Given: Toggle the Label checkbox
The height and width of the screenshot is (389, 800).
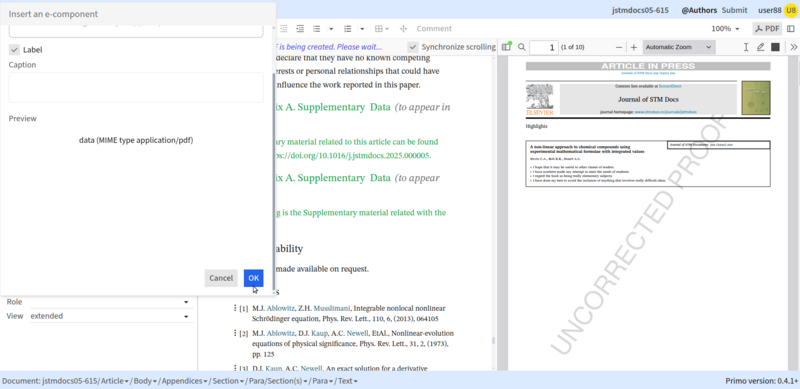Looking at the screenshot, I should (x=14, y=50).
